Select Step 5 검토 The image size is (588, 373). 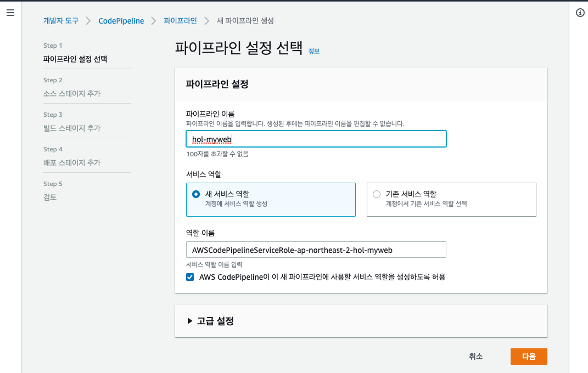click(50, 197)
